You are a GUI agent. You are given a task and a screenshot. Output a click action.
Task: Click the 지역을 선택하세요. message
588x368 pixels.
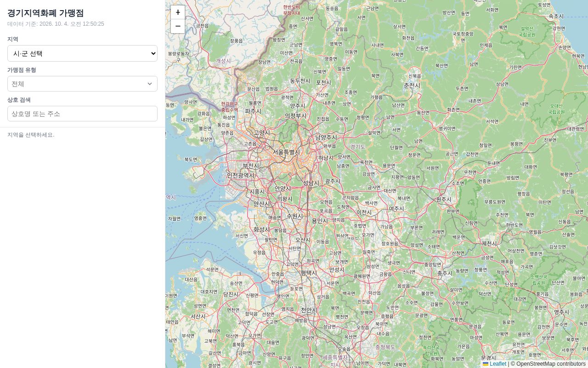coord(31,135)
